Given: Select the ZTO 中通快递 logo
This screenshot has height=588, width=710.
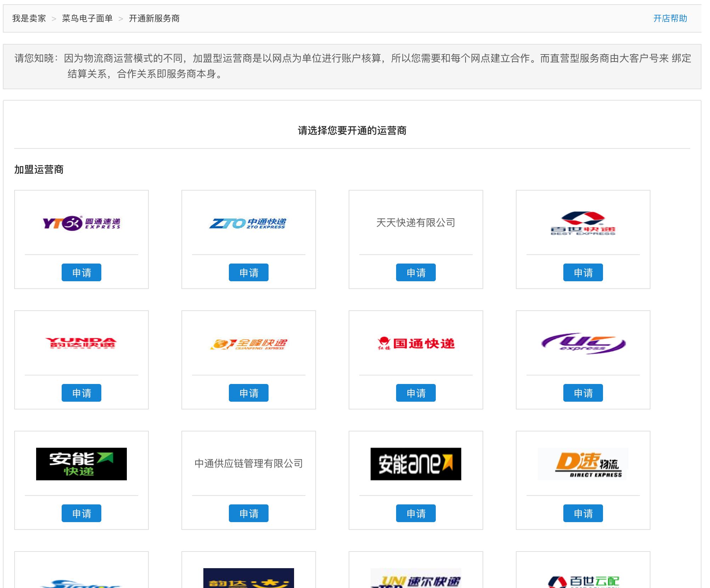Looking at the screenshot, I should click(x=248, y=224).
